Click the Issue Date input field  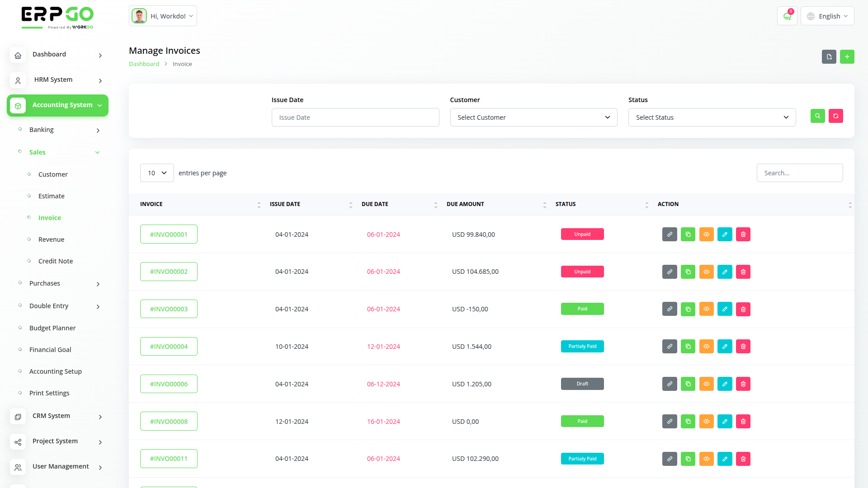click(x=355, y=117)
